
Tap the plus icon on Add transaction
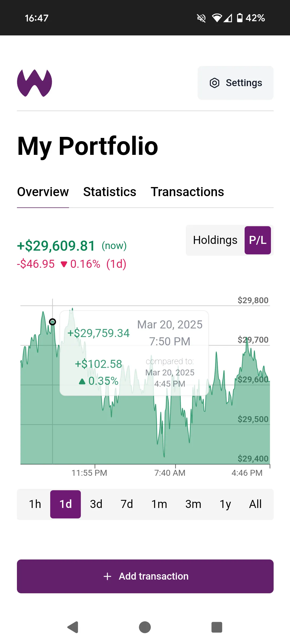tap(107, 576)
